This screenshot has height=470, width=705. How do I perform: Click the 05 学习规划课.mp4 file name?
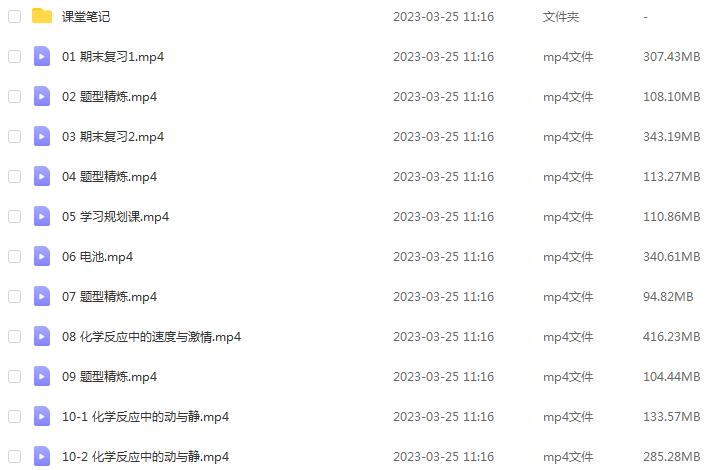(x=116, y=217)
